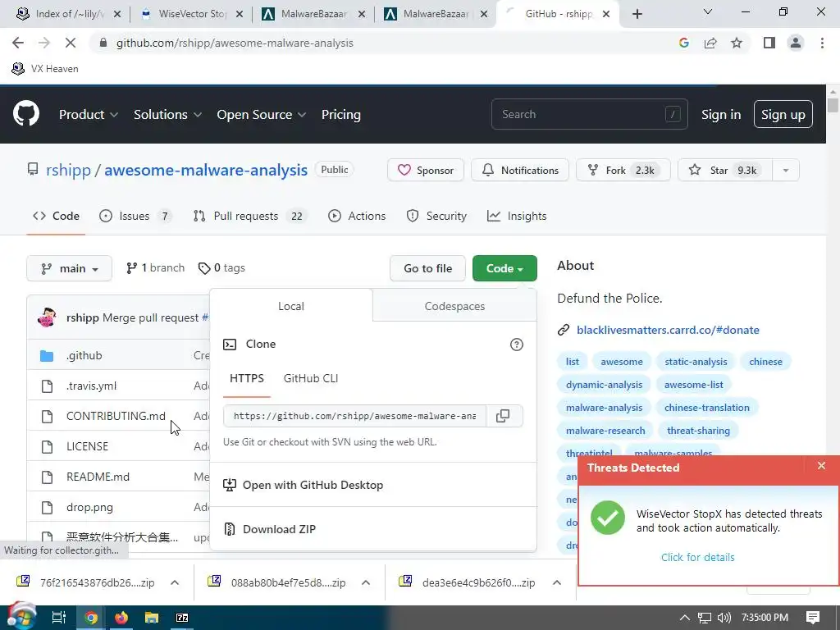The height and width of the screenshot is (630, 840).
Task: Go to the Actions tab
Action: click(357, 216)
